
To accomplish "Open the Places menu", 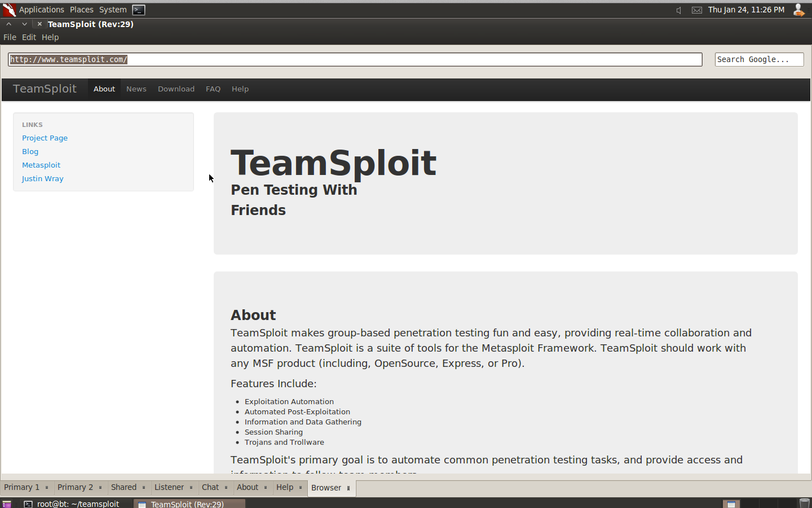I will pos(82,10).
